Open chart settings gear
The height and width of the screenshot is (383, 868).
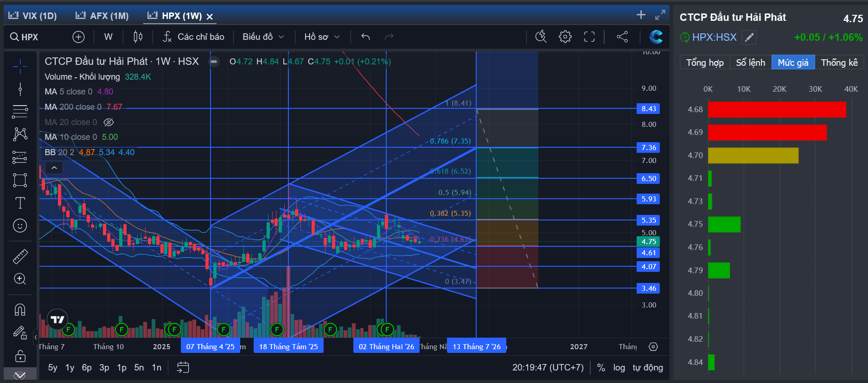click(x=565, y=37)
